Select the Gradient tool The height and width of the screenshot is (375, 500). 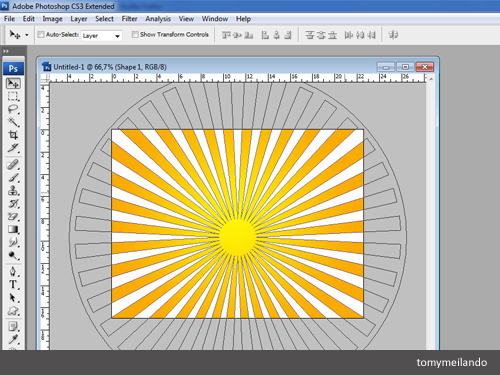pyautogui.click(x=13, y=230)
